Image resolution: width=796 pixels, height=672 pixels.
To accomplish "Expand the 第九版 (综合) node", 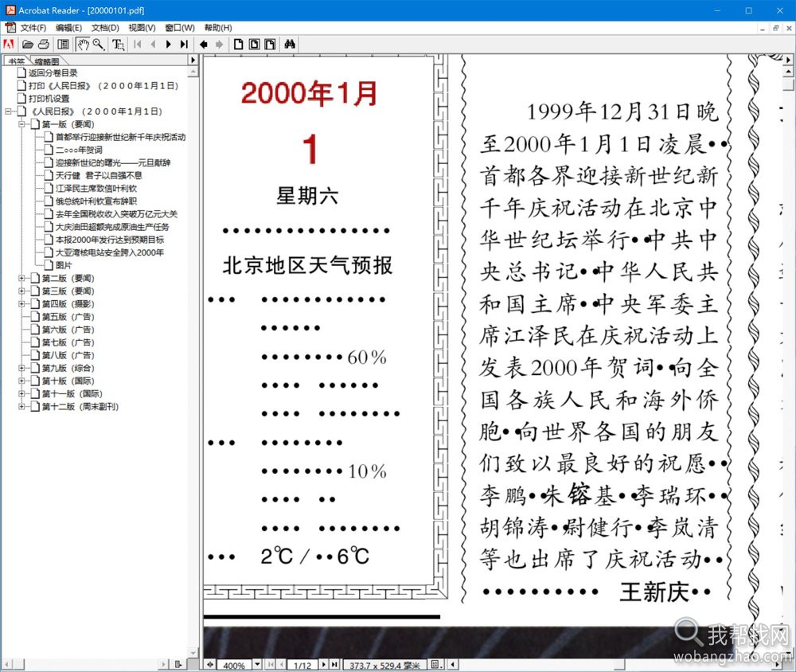I will coord(21,368).
